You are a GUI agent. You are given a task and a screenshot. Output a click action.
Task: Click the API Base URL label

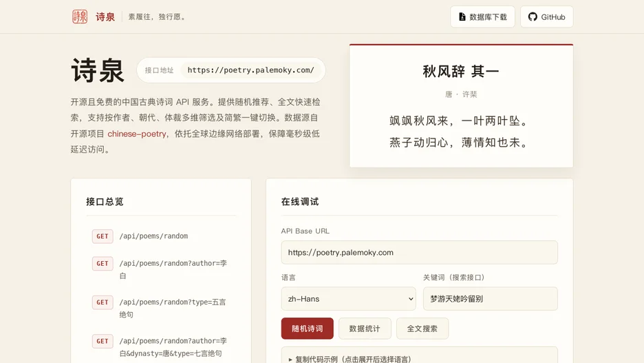point(305,231)
